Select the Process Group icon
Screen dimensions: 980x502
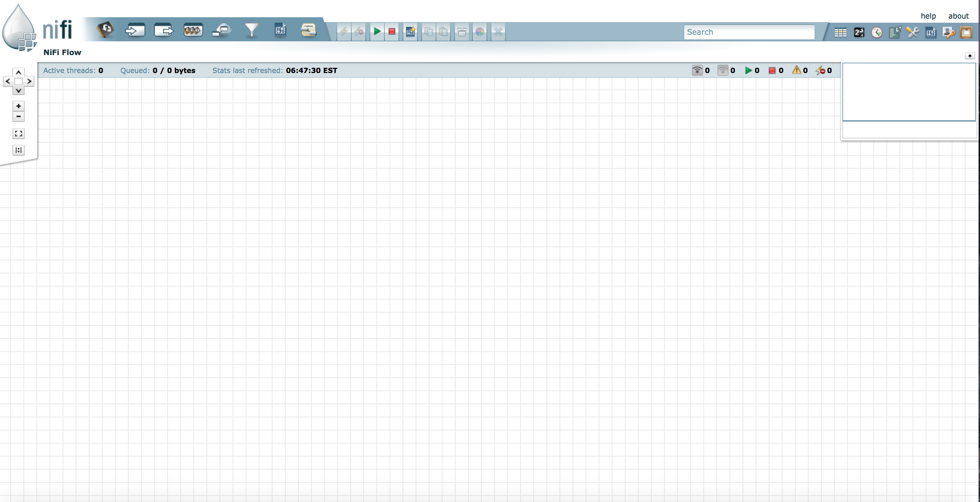pyautogui.click(x=193, y=30)
